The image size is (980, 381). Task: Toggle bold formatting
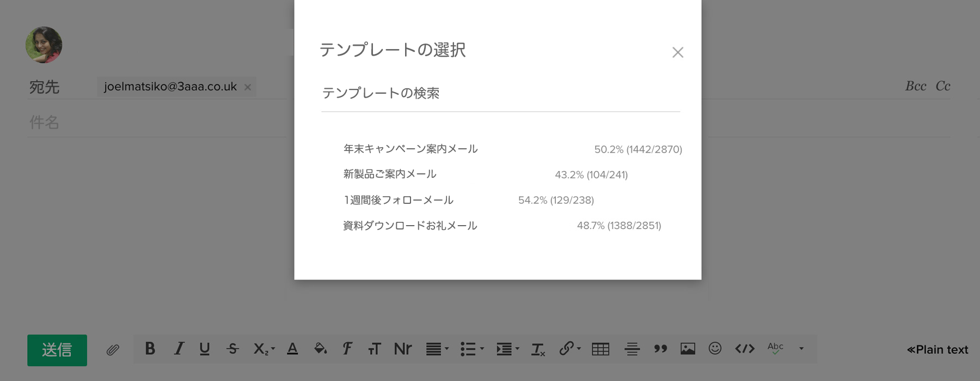[x=150, y=349]
